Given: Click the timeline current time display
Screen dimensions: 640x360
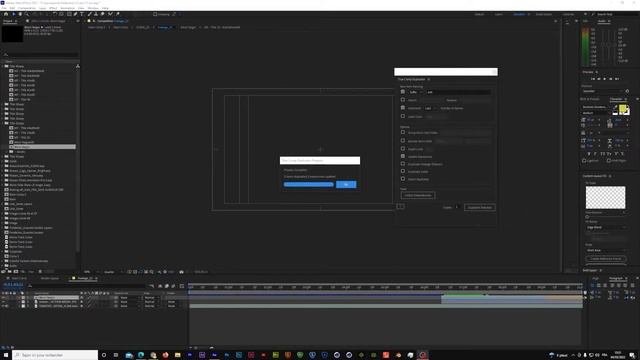Looking at the screenshot, I should click(x=13, y=284).
